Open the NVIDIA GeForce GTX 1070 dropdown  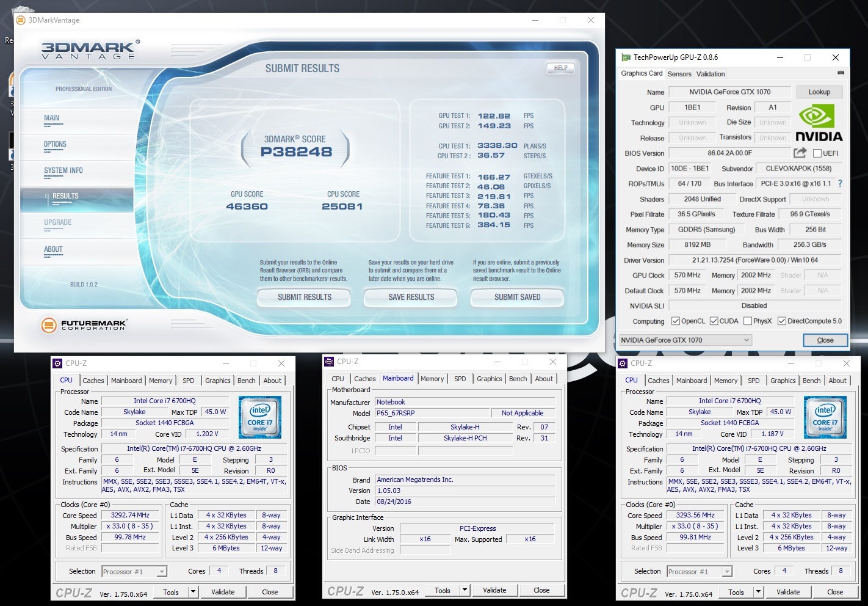685,340
